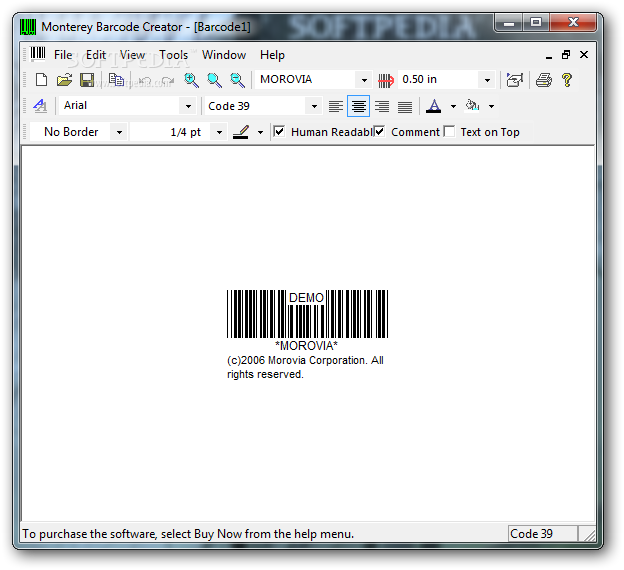The width and height of the screenshot is (624, 570).
Task: Open the 0.50 in height dropdown
Action: [x=487, y=80]
